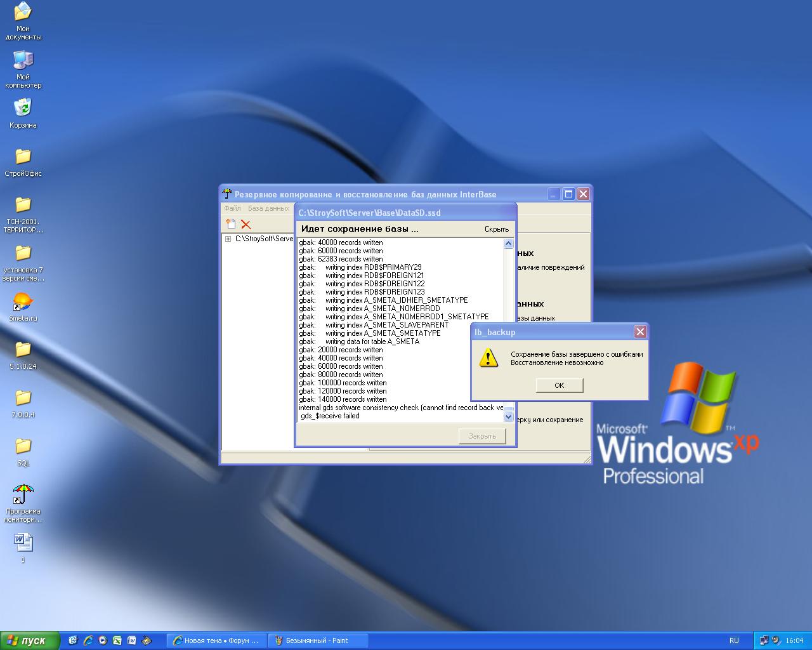Click the 'пуск' Start button

[30, 640]
